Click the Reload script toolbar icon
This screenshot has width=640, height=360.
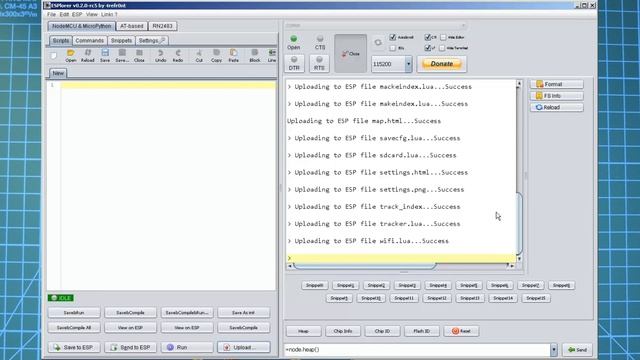[x=87, y=56]
